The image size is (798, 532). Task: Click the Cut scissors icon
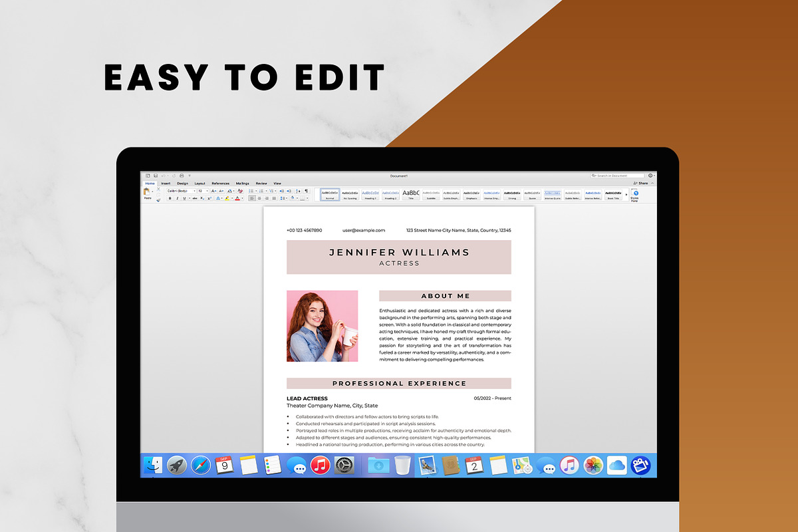point(158,189)
